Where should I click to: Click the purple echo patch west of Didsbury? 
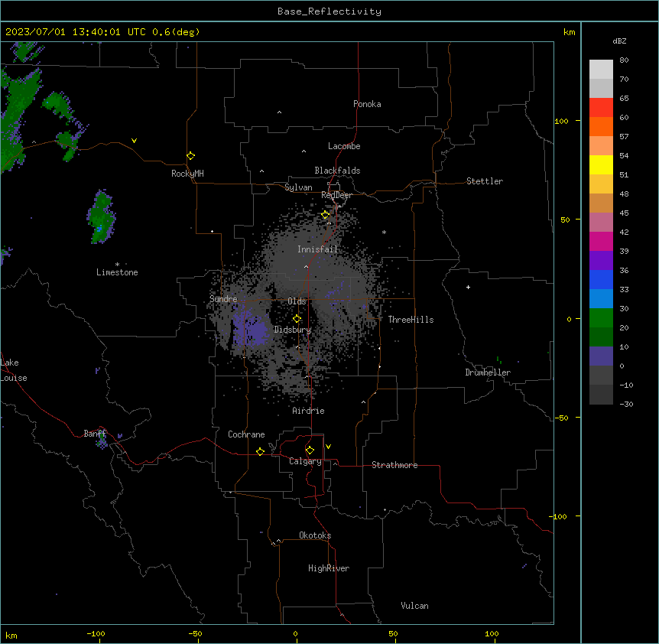point(251,329)
